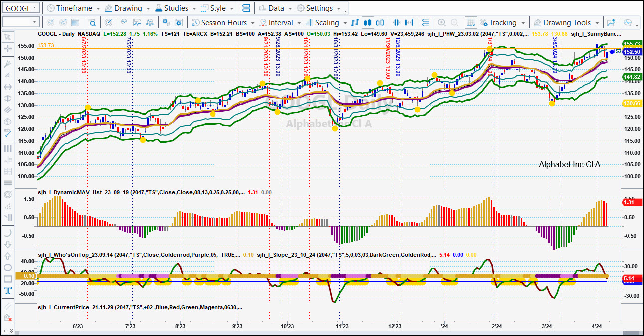Click the sjh_I_Slope study title
Viewport: 644px width, 336px height.
[x=346, y=255]
